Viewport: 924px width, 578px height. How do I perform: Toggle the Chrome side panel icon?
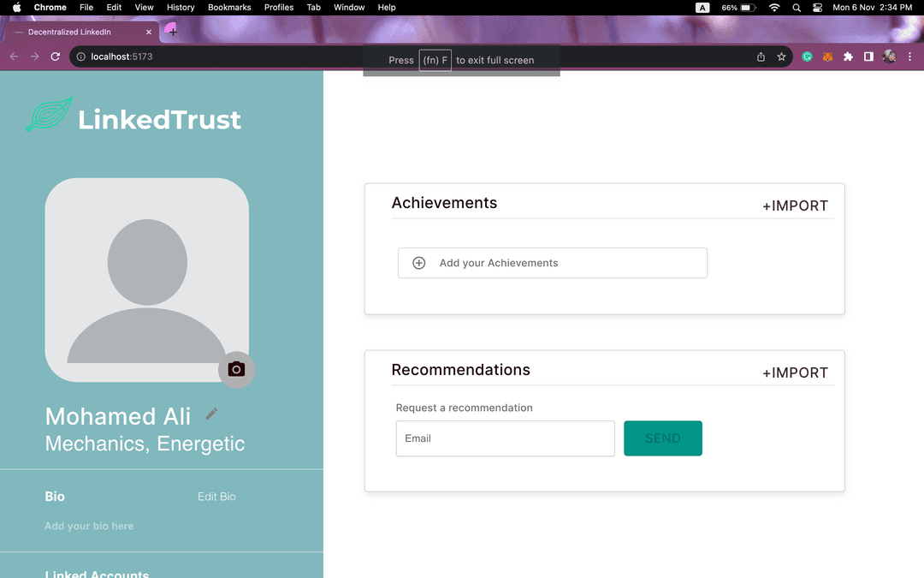[x=868, y=57]
